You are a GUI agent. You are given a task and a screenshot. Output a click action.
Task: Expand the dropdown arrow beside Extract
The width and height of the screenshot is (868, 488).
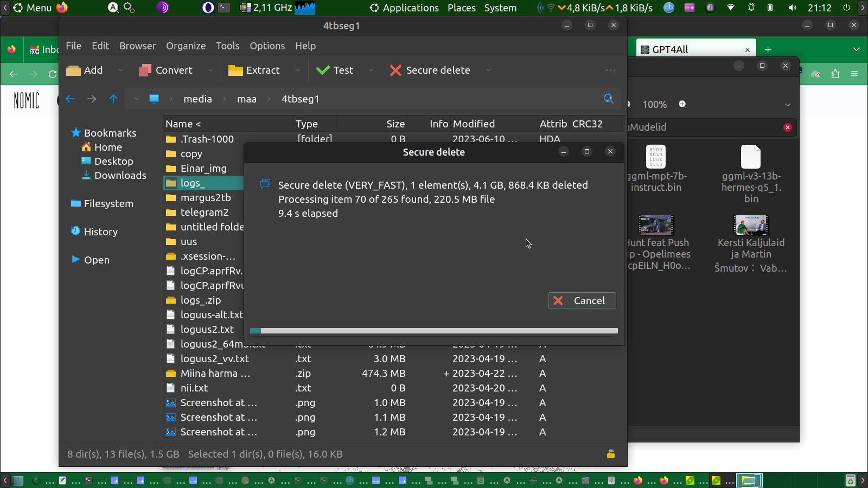coord(298,70)
